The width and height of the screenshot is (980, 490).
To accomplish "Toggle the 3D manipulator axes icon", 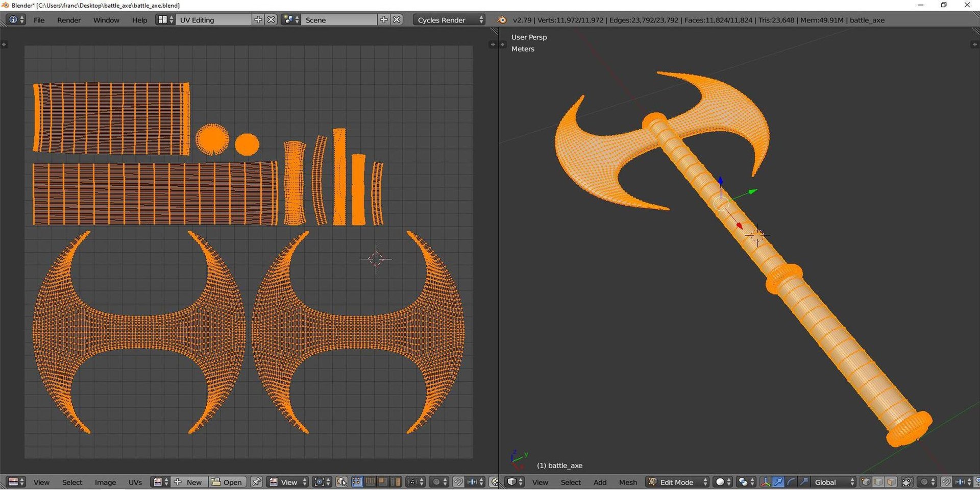I will pos(765,482).
